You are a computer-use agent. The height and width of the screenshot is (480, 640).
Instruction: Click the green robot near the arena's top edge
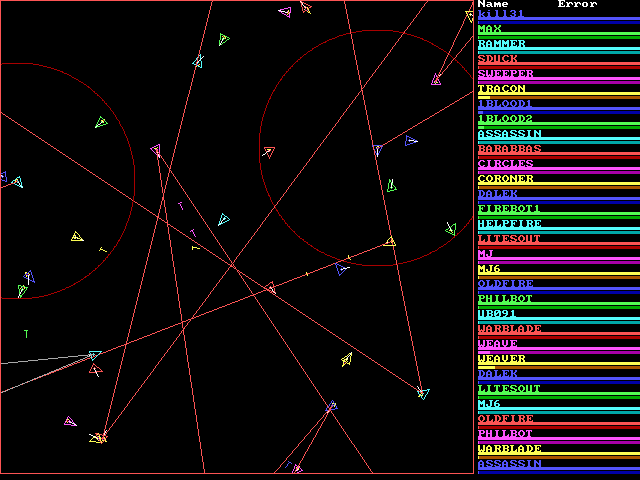tap(223, 39)
